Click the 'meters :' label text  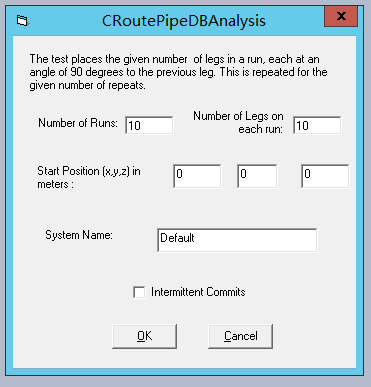55,184
